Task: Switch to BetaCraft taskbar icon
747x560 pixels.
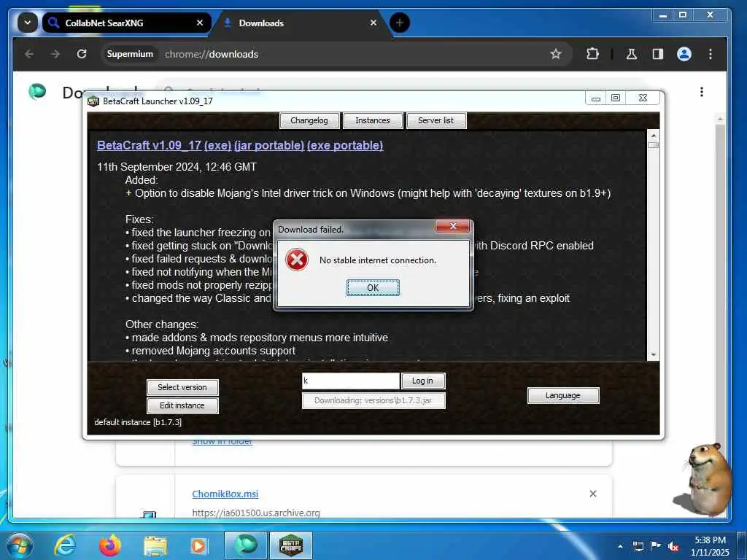Action: 291,545
